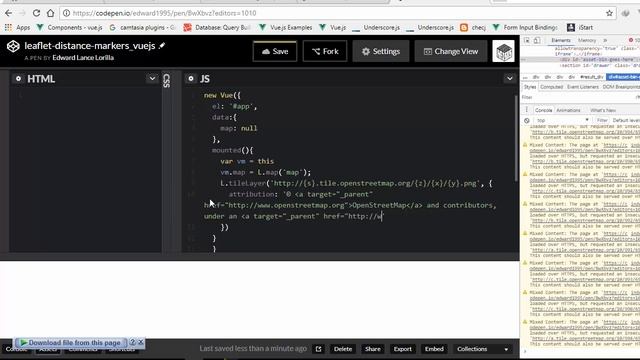Open the iStart bookmark
The image size is (640, 360).
coord(580,27)
